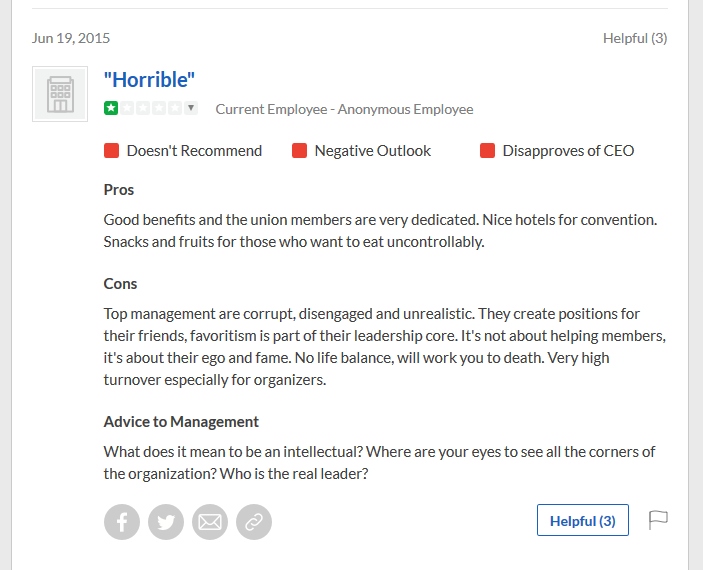Click the company building logo thumbnail
This screenshot has height=570, width=703.
pyautogui.click(x=60, y=94)
